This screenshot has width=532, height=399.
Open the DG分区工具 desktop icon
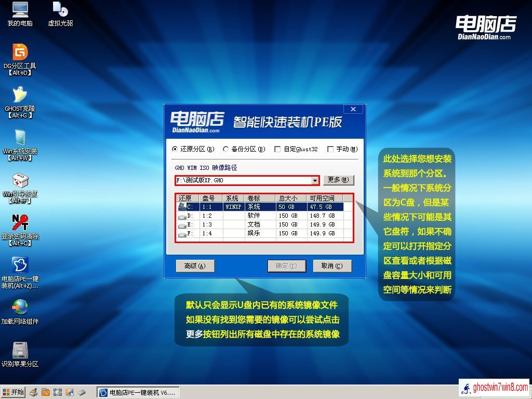coord(20,52)
